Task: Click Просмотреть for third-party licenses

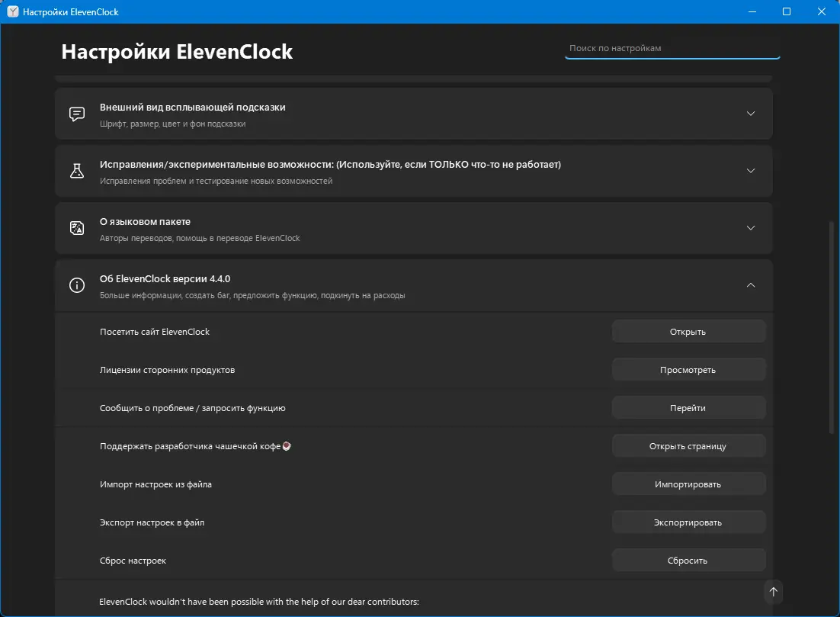Action: point(688,370)
